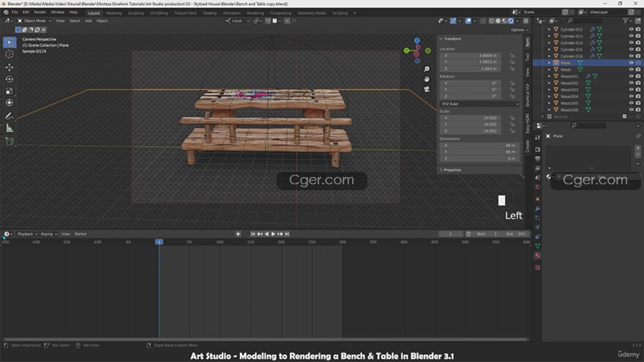Activate the Move tool
This screenshot has width=644, height=362.
10,67
